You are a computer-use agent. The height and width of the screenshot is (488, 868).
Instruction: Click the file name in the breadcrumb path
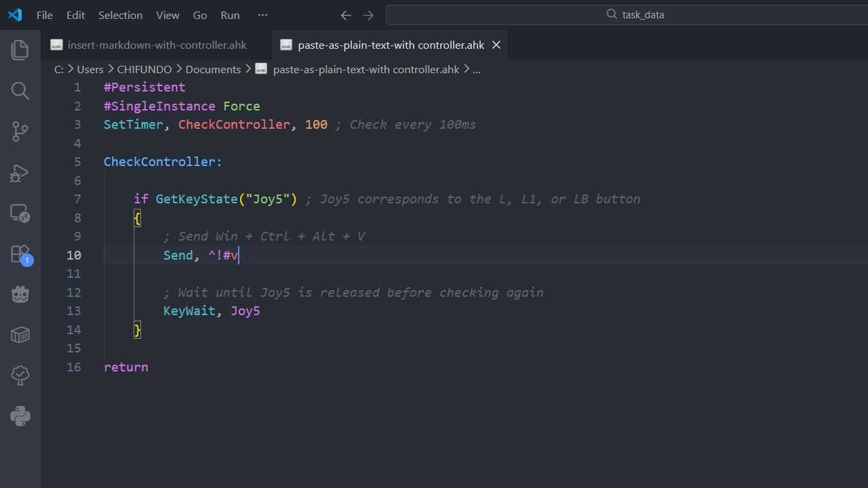(366, 69)
